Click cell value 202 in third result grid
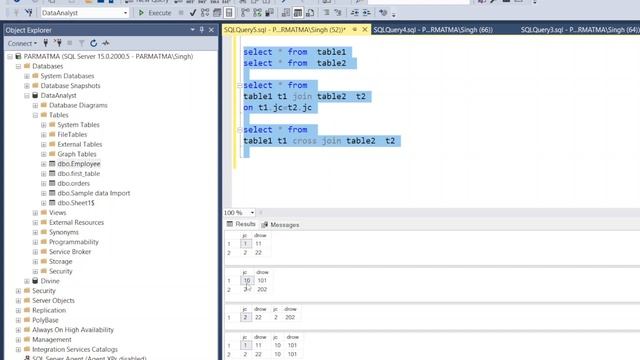Image resolution: width=640 pixels, height=360 pixels. click(290, 317)
